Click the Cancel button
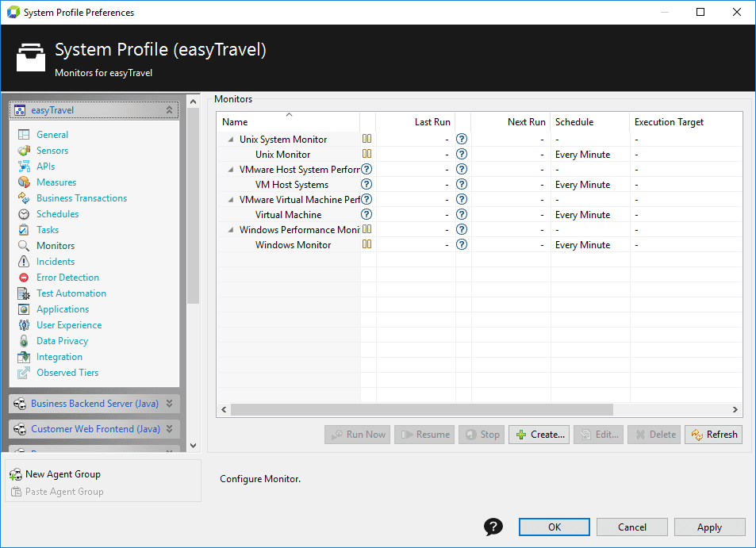Viewport: 756px width, 548px height. (632, 527)
